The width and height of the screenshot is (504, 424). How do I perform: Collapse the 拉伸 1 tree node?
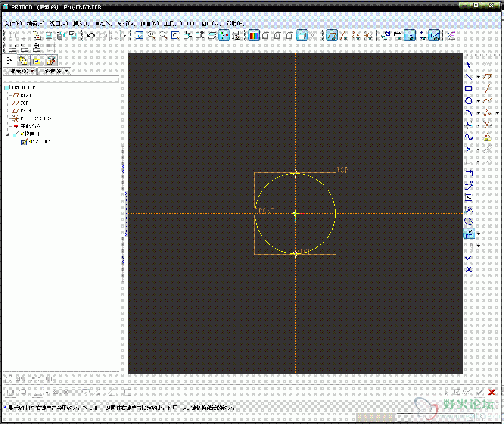[x=7, y=134]
